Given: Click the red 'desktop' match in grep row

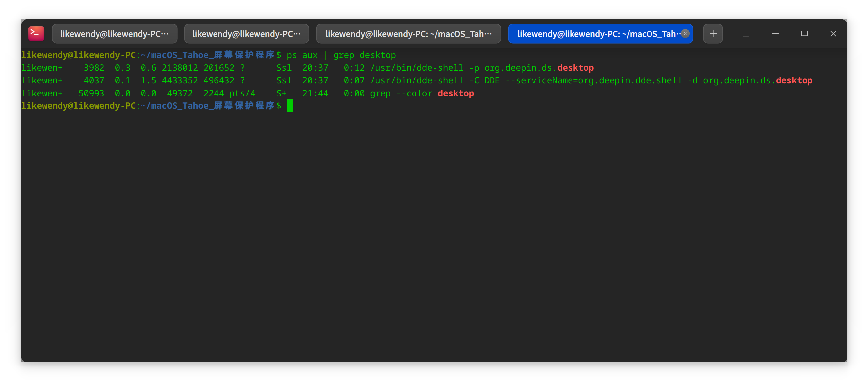Looking at the screenshot, I should [x=455, y=93].
